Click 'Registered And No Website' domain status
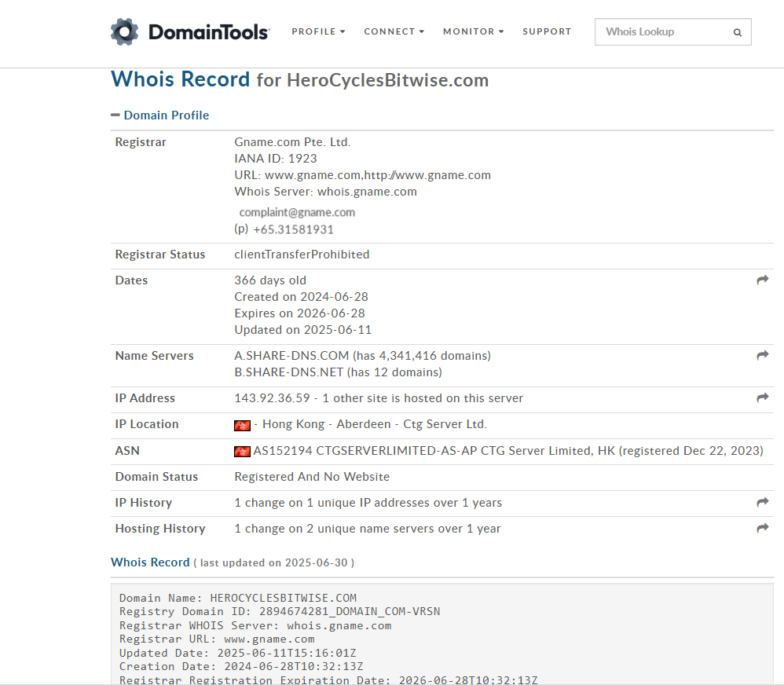784x685 pixels. coord(312,477)
